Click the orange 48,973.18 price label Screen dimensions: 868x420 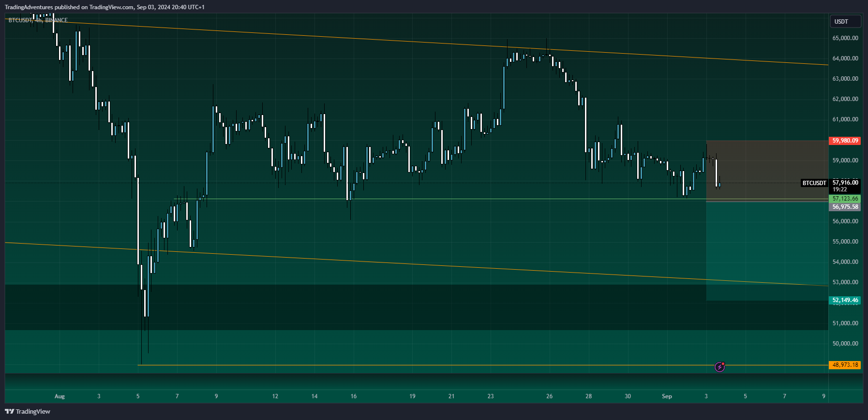pos(845,365)
